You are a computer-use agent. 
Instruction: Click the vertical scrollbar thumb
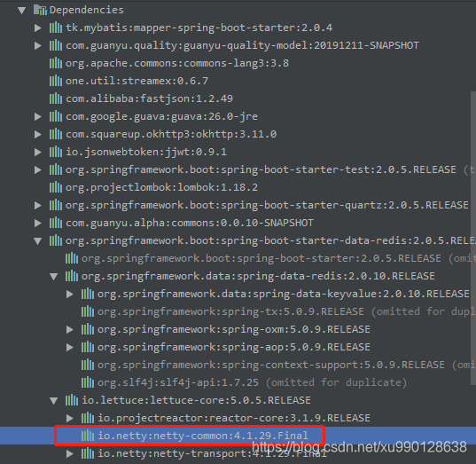point(473,239)
